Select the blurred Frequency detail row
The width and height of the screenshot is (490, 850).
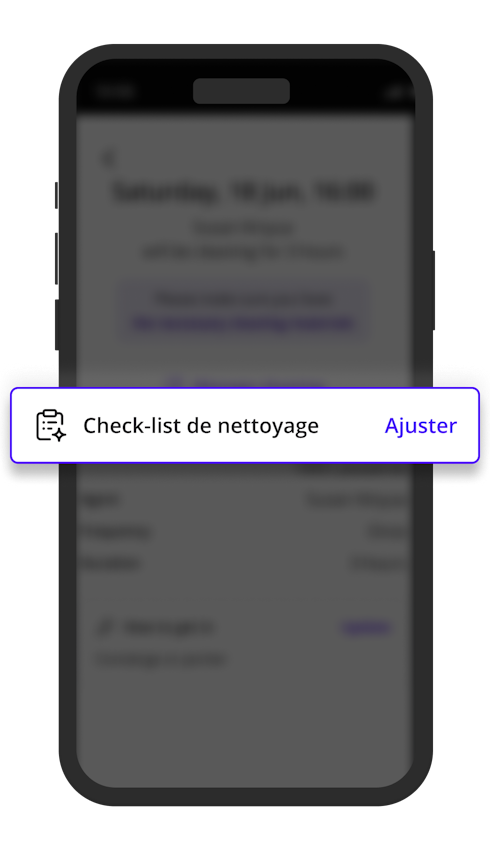(244, 532)
